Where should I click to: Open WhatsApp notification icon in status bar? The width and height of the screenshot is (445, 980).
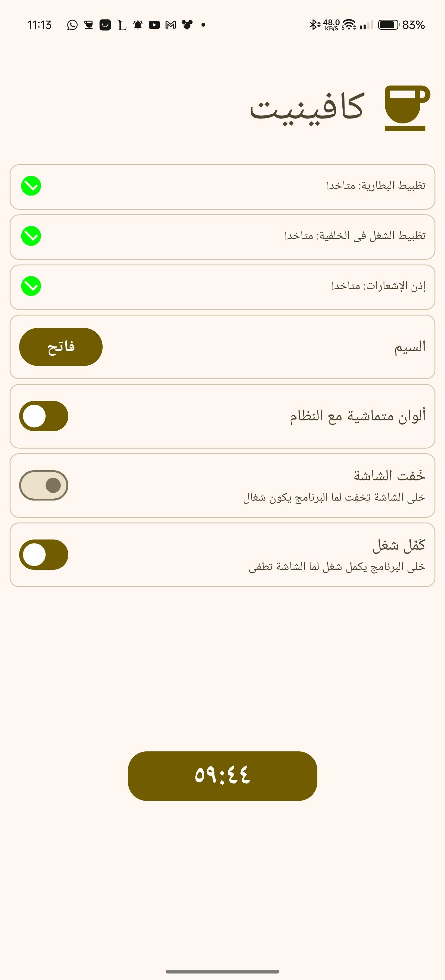pos(72,25)
